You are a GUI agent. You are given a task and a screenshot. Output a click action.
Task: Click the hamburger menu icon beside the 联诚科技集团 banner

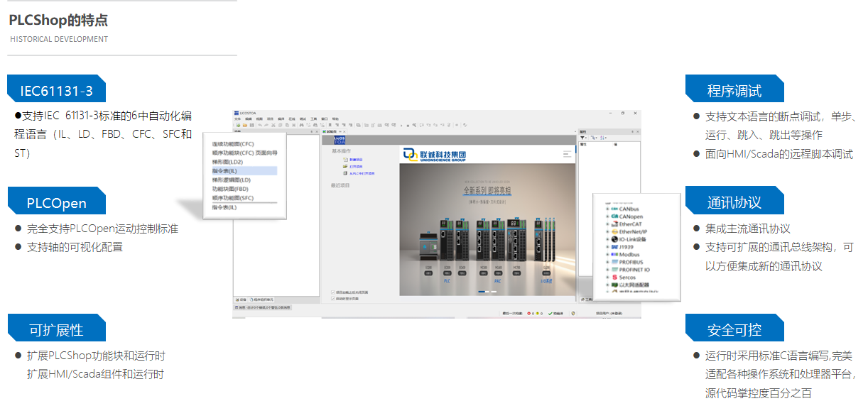[567, 153]
